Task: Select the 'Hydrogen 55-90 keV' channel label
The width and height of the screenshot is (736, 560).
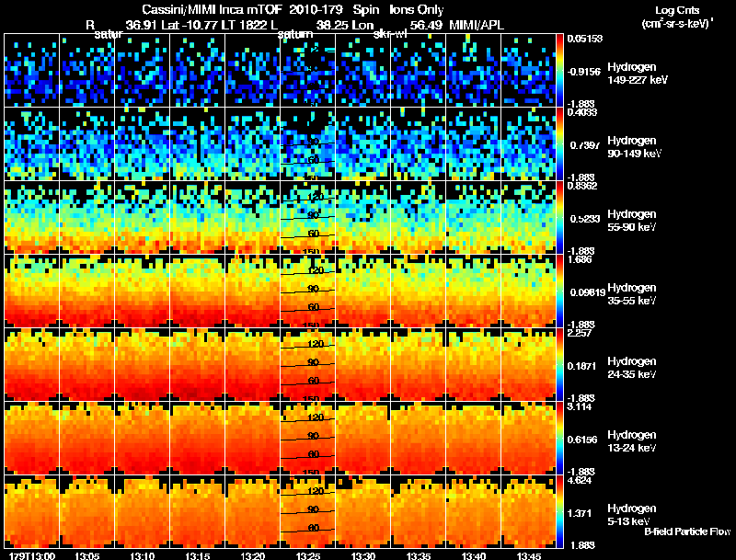Action: [x=632, y=221]
